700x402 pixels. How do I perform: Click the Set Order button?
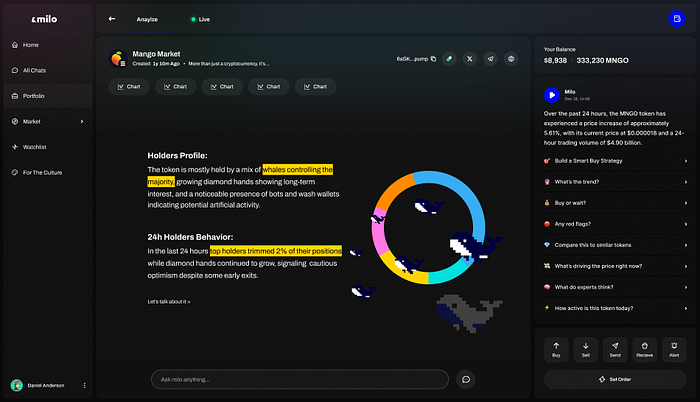615,379
